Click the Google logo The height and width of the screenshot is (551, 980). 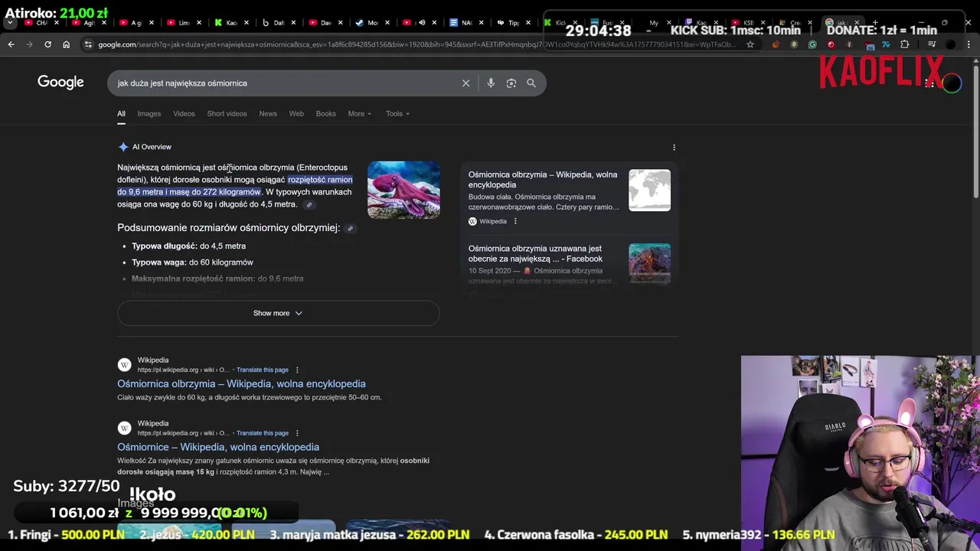tap(60, 83)
